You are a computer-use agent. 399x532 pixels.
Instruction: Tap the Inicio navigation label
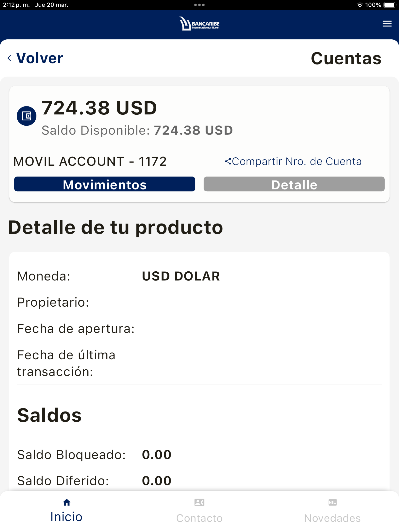[66, 517]
